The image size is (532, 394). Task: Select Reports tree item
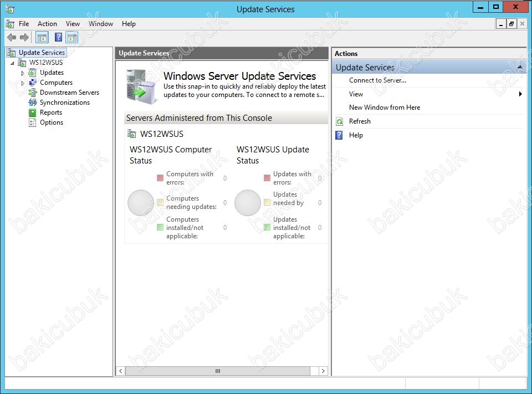pos(51,112)
